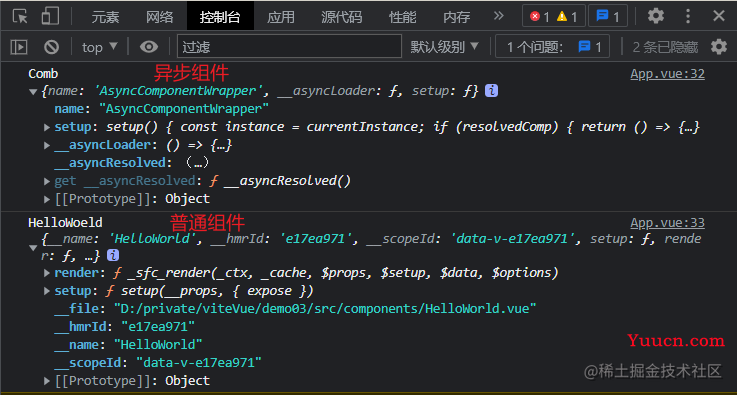Invoke the __asyncResolved (…) getter value

pyautogui.click(x=197, y=163)
